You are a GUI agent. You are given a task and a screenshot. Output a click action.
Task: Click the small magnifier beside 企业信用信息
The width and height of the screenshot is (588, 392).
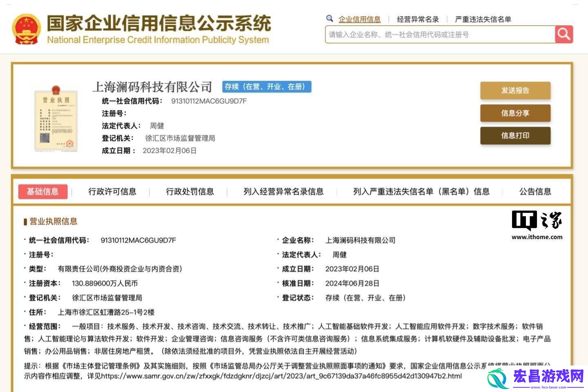[330, 18]
